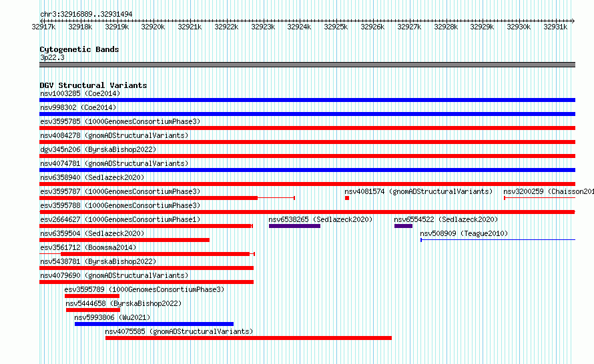Open nsv6358940 (Sedlazeck2020) variant label
Image resolution: width=594 pixels, height=364 pixels.
[92, 177]
